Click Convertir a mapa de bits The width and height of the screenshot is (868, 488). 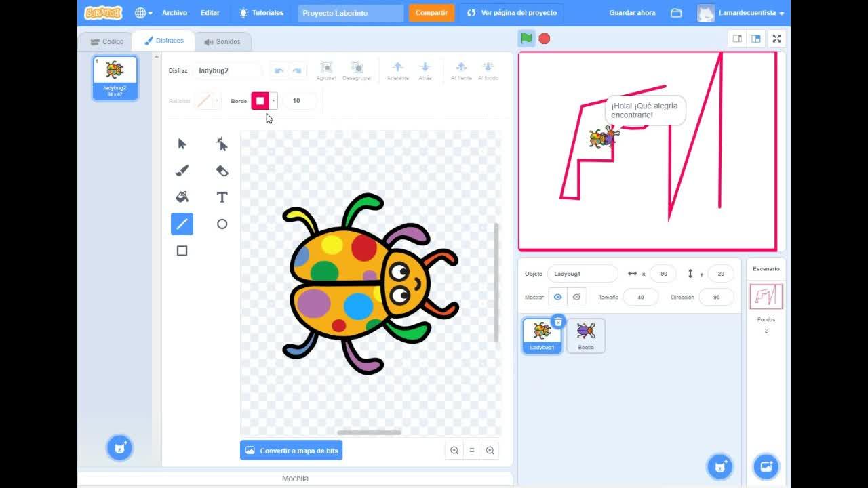pos(291,451)
